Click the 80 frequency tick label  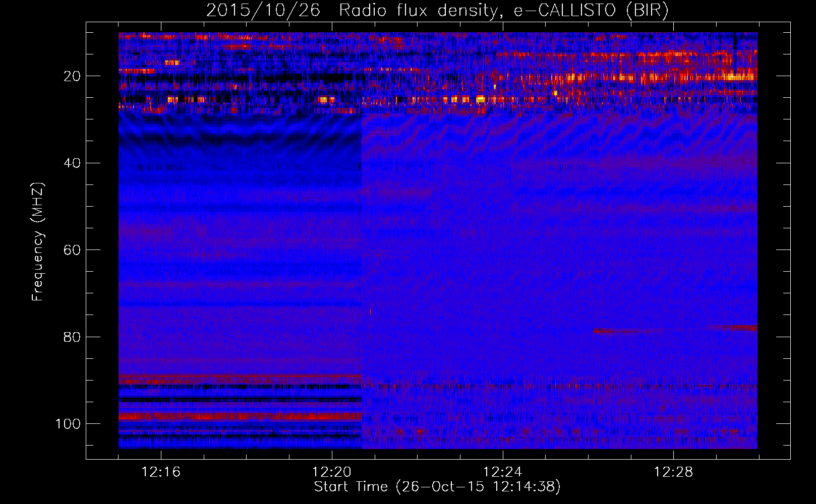tap(73, 337)
